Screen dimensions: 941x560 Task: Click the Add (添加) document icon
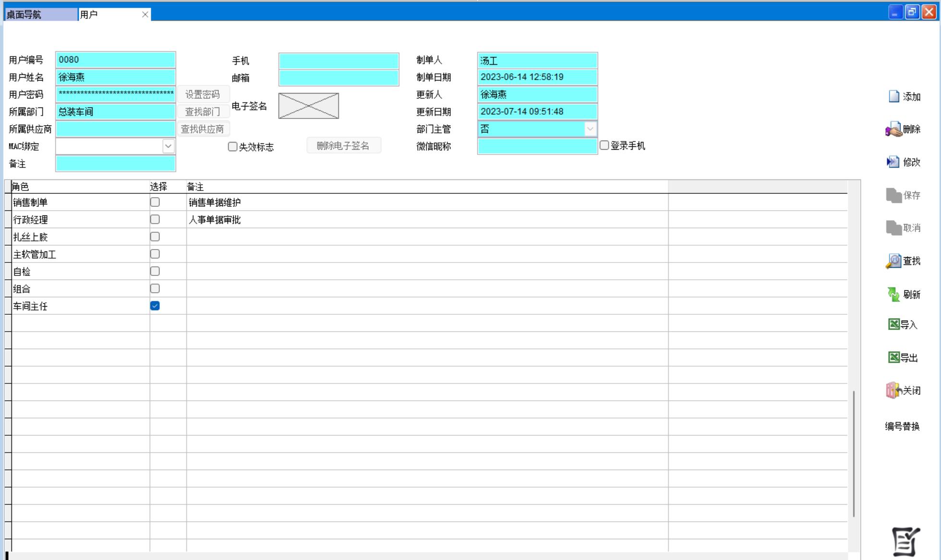(x=893, y=96)
